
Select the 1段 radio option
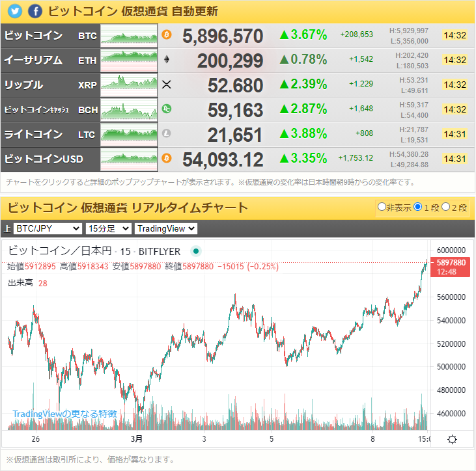click(x=417, y=207)
